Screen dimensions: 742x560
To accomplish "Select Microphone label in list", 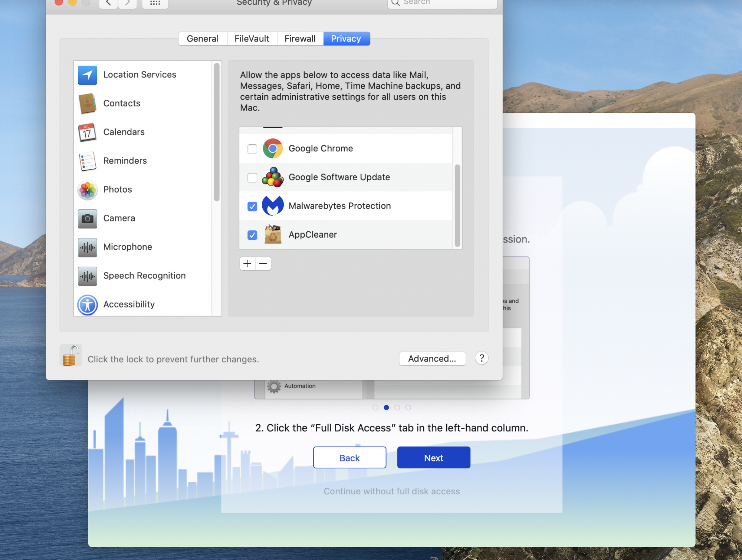I will tap(128, 247).
